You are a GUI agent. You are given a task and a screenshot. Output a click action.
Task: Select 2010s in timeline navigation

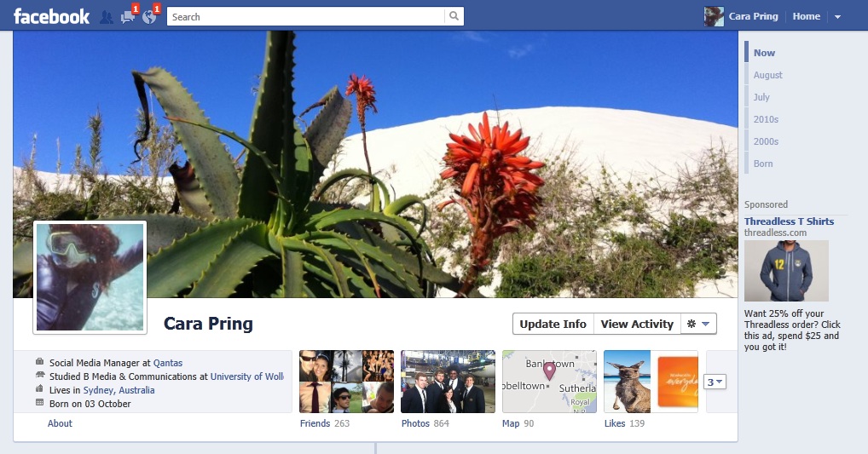[x=766, y=119]
